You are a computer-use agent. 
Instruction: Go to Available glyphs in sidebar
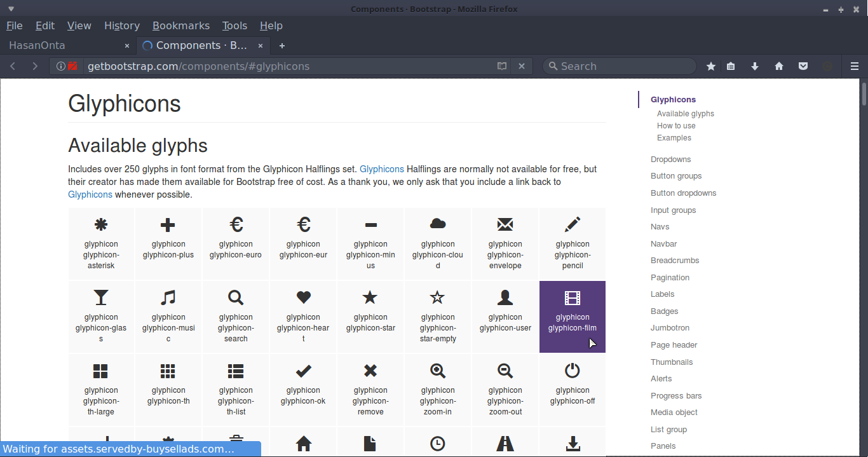coord(686,114)
